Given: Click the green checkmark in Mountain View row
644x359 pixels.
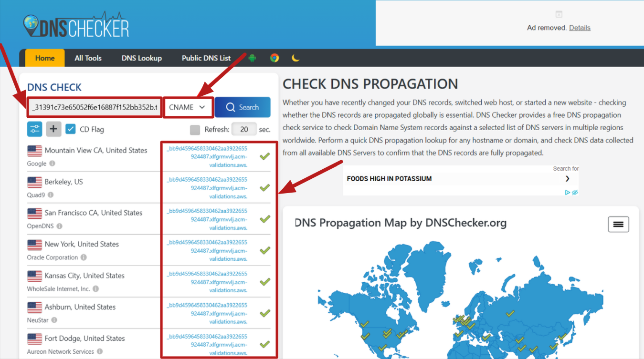Looking at the screenshot, I should click(264, 156).
